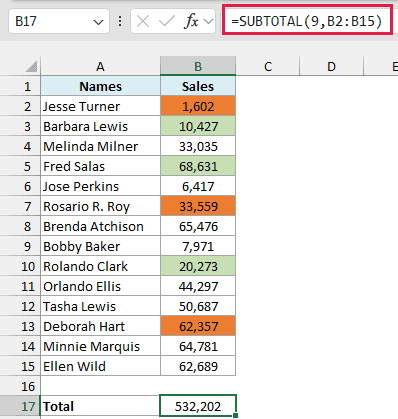Viewport: 398px width, 419px height.
Task: Select green cell with 20,273
Action: (x=198, y=266)
